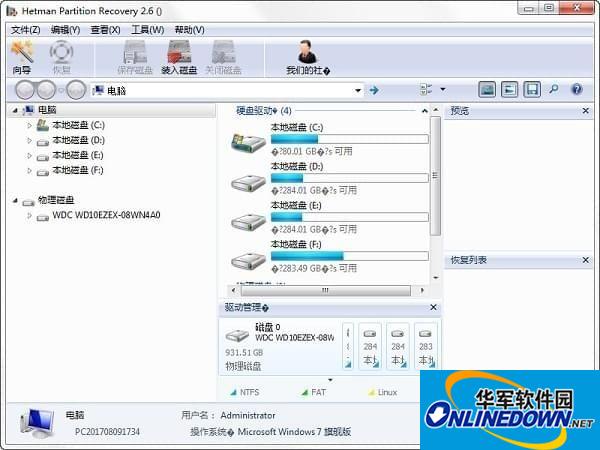Click the floppy save toolbar icon

[532, 90]
